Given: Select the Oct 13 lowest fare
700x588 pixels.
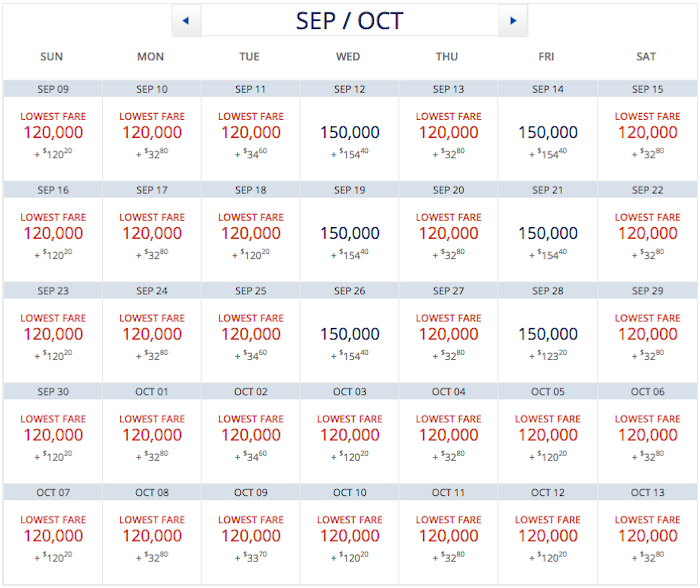Looking at the screenshot, I should coord(647,537).
